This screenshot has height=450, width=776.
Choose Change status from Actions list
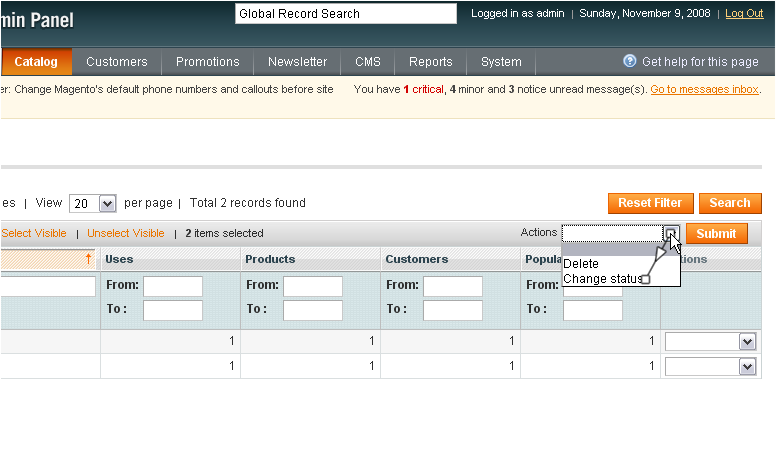point(602,279)
